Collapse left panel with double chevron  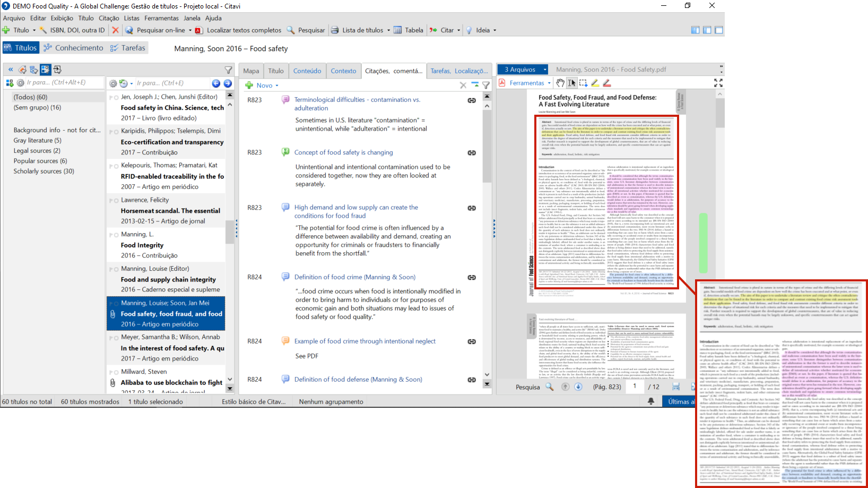click(x=10, y=70)
